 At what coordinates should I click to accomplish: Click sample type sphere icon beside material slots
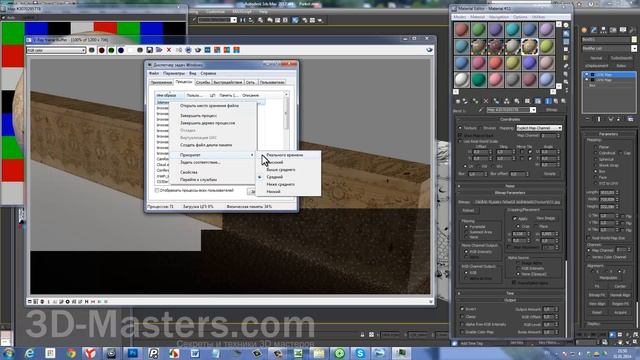566,26
